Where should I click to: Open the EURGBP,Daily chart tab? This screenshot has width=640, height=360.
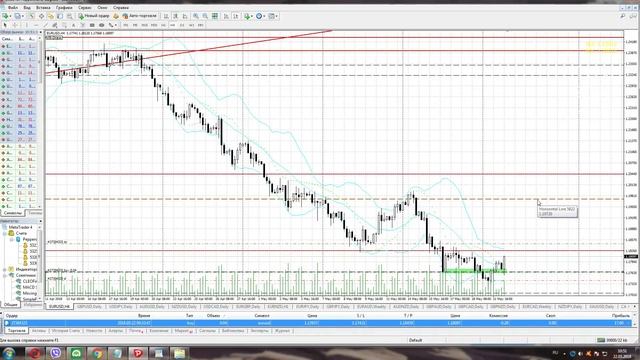[247, 306]
